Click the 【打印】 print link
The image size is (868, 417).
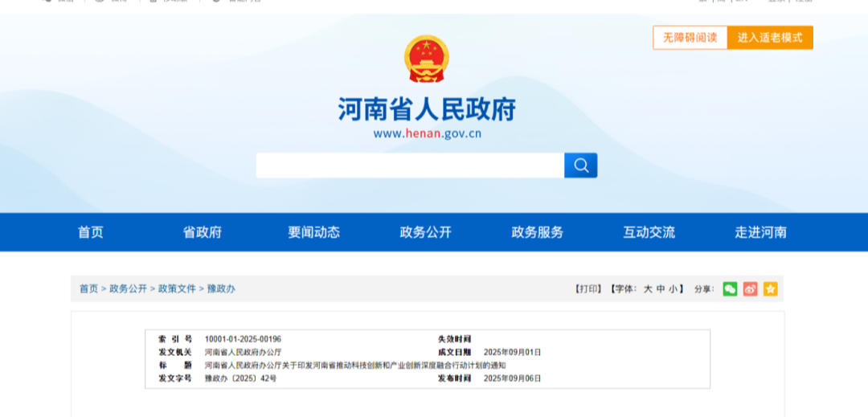pyautogui.click(x=588, y=288)
